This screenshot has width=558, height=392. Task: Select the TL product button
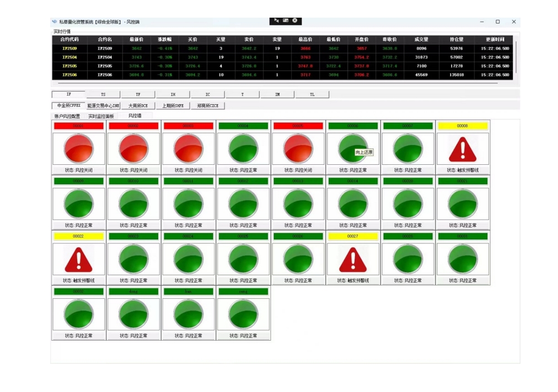tap(313, 94)
